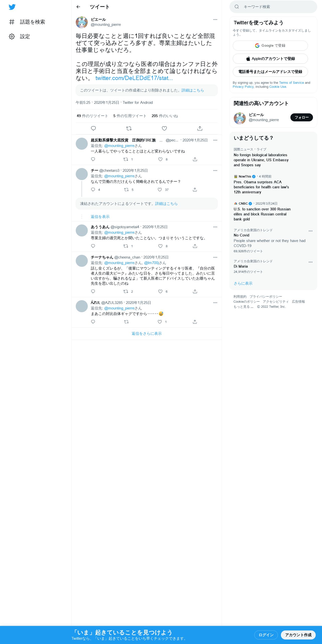This screenshot has width=322, height=644.
Task: Like the reply from チー @cheetaro3
Action: point(160,190)
